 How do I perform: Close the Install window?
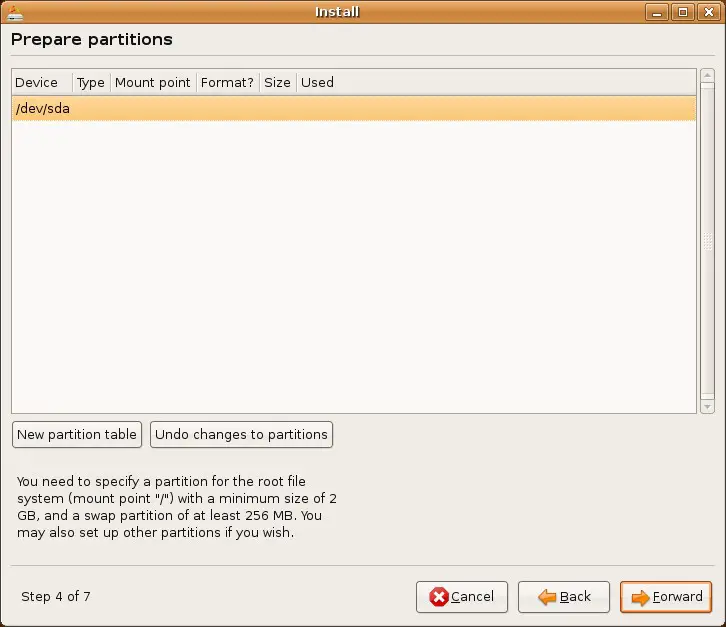(x=709, y=12)
